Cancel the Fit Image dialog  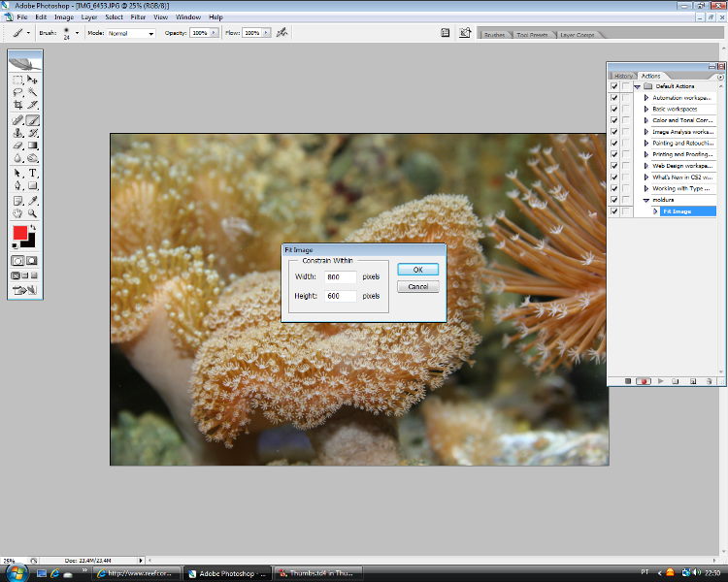[417, 286]
